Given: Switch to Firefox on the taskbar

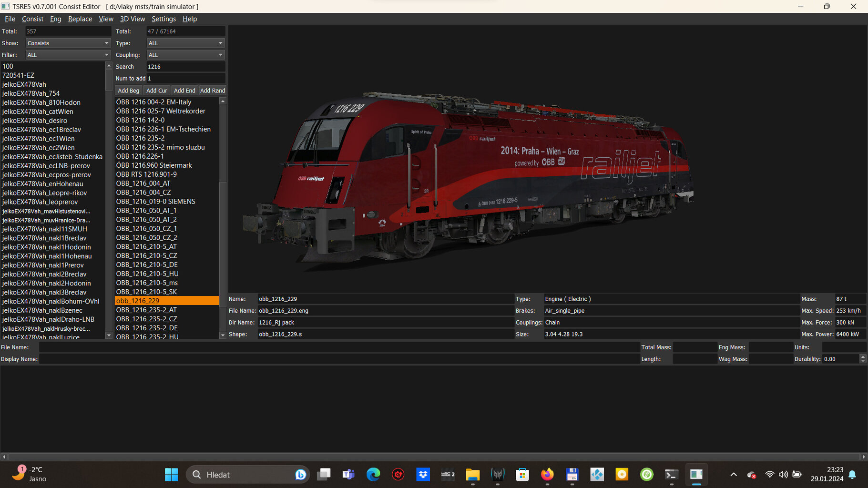Looking at the screenshot, I should [x=547, y=475].
